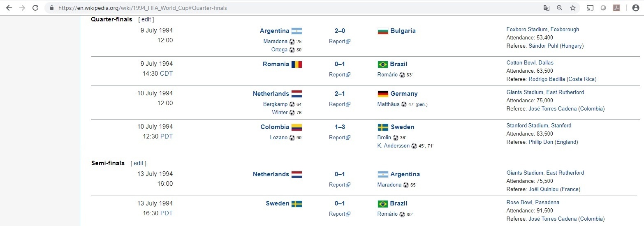
Task: Go back using the browser back arrow
Action: (9, 8)
